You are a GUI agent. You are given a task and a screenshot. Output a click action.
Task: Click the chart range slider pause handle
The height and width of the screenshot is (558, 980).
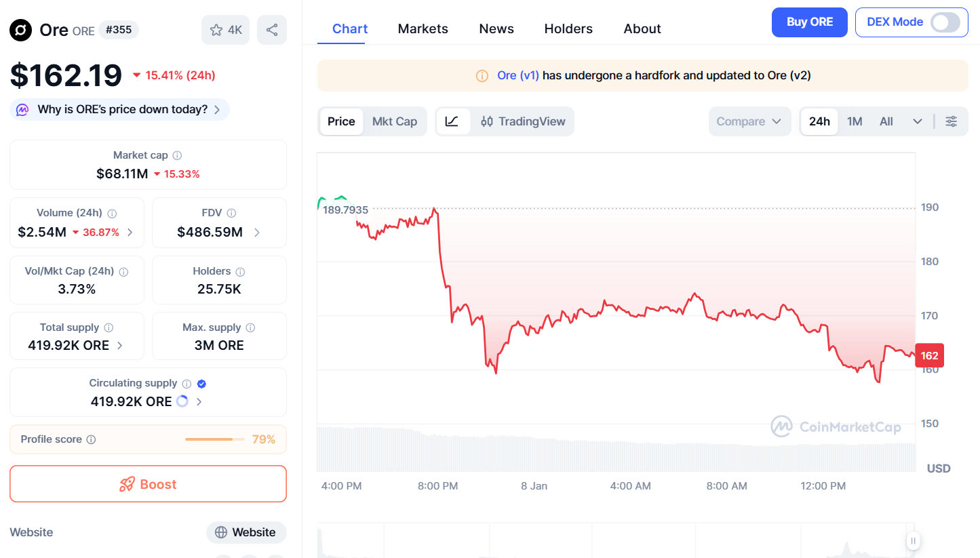(x=914, y=540)
